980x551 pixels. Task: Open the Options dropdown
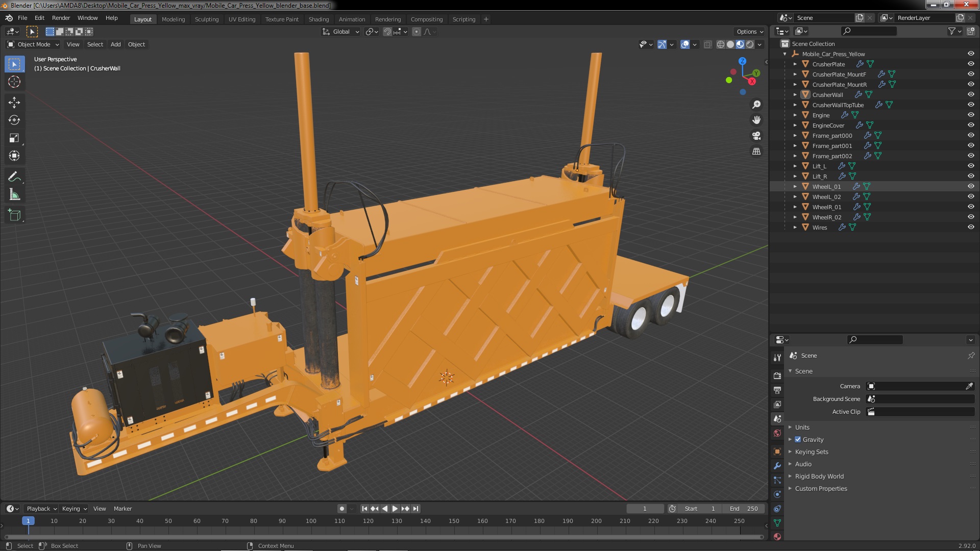pyautogui.click(x=750, y=32)
